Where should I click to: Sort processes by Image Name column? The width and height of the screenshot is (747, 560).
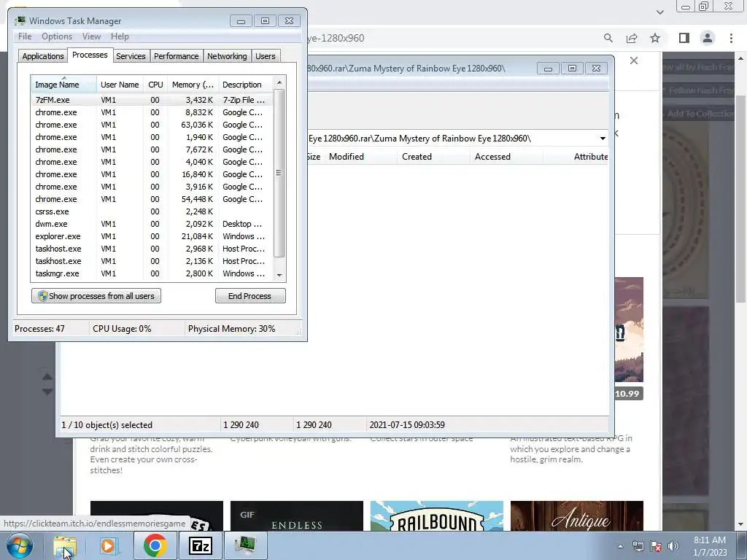point(64,85)
